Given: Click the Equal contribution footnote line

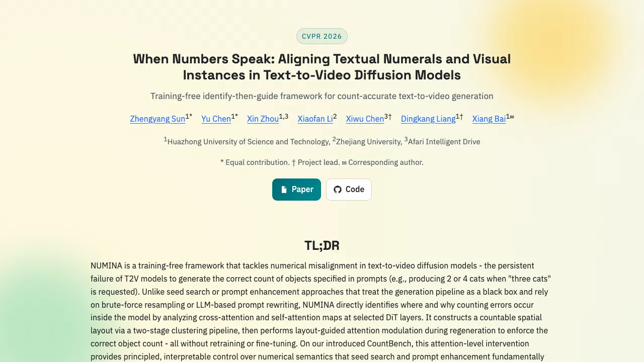Looking at the screenshot, I should coord(322,162).
